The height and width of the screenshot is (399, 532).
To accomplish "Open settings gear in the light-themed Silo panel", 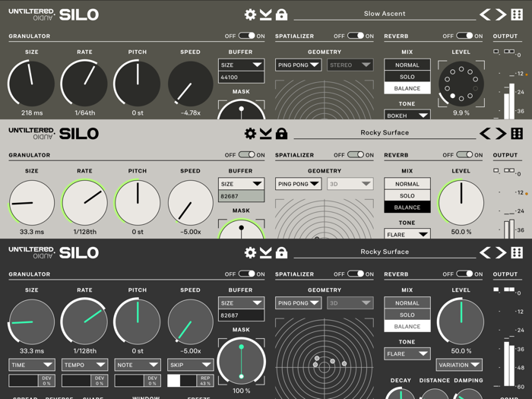I will [250, 134].
